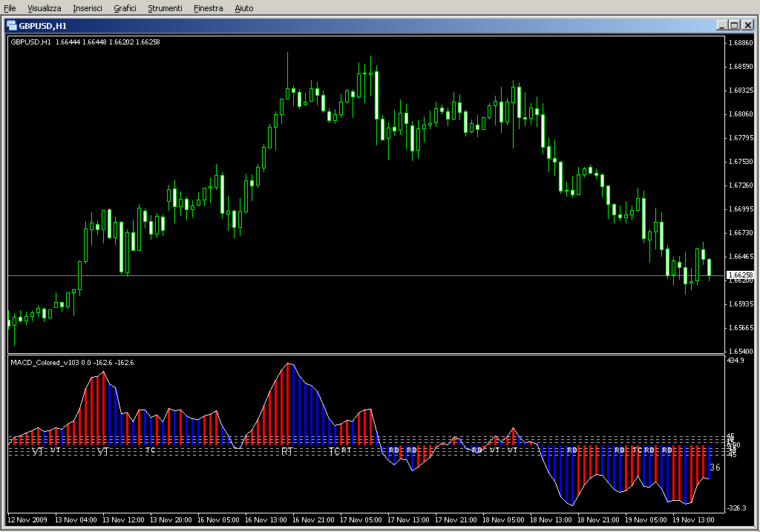This screenshot has height=532, width=760.
Task: Click the 1.65935 price scale label
Action: tap(741, 303)
